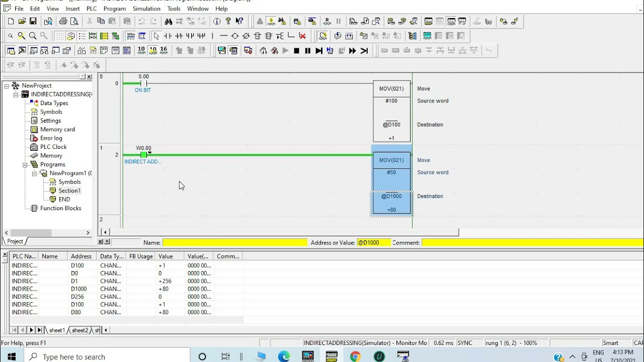Toggle Work Online with the lightning icon
This screenshot has height=362, width=644.
pyautogui.click(x=272, y=21)
